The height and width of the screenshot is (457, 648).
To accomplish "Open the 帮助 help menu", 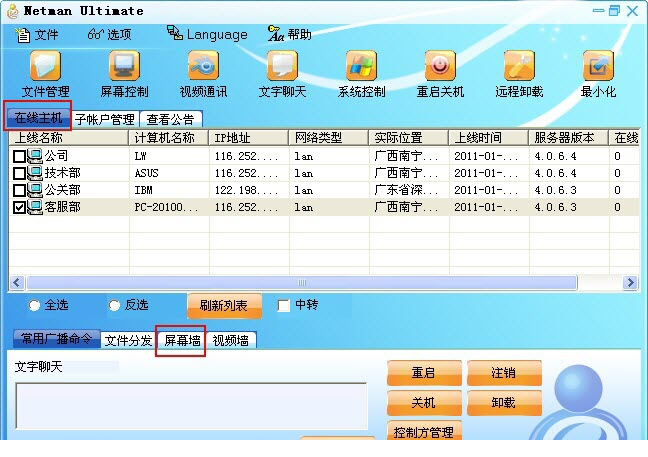I will coord(289,34).
